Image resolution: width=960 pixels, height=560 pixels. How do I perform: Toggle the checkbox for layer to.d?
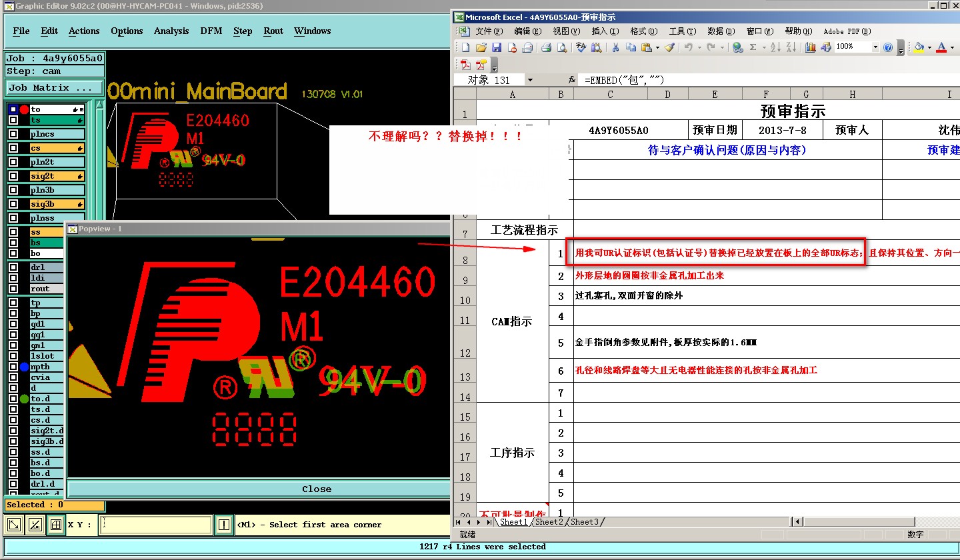(13, 399)
